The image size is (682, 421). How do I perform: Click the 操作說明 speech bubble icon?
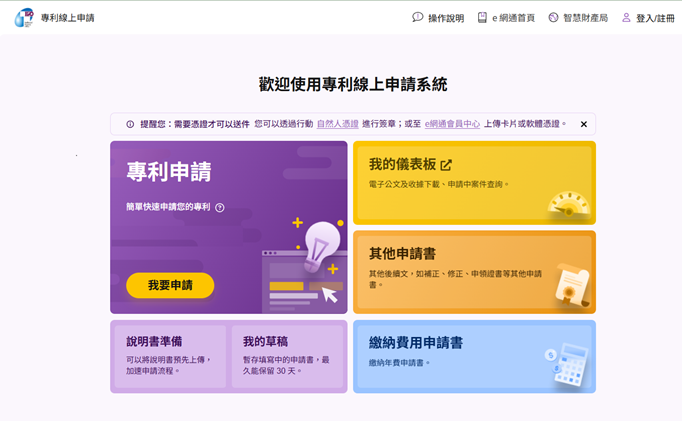418,17
